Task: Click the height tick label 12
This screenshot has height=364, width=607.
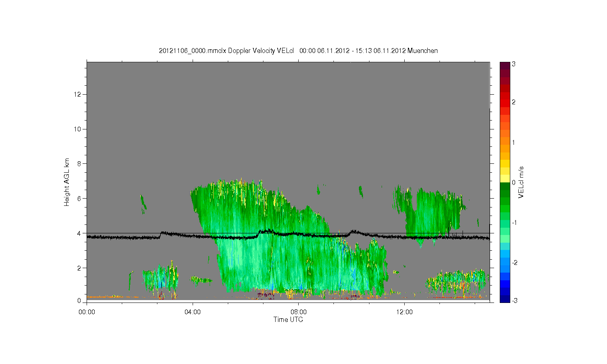Action: point(78,94)
